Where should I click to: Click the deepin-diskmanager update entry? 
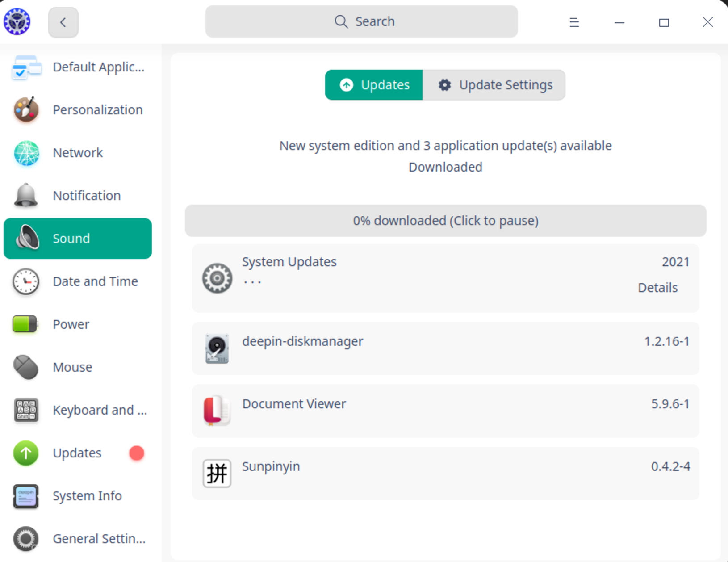click(445, 348)
